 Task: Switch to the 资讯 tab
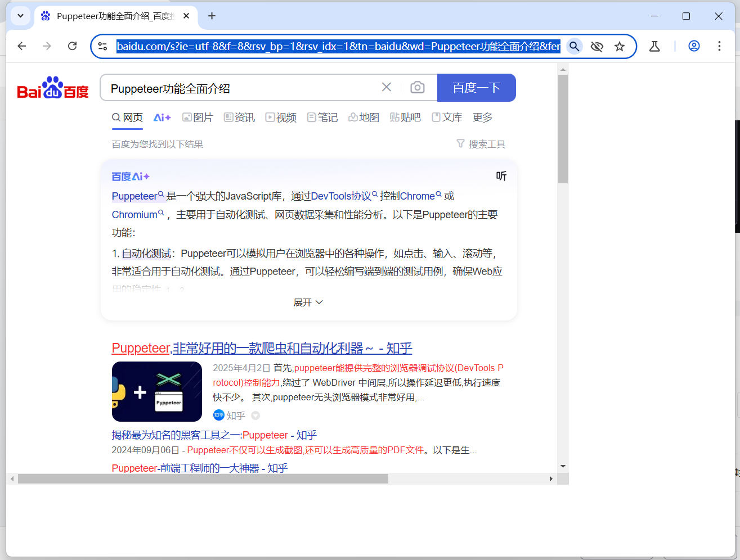tap(239, 118)
